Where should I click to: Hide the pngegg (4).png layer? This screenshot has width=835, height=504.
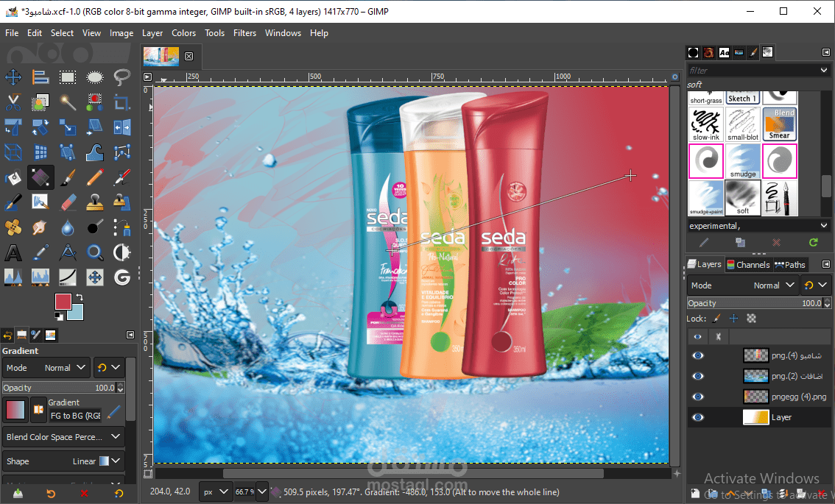(x=697, y=397)
